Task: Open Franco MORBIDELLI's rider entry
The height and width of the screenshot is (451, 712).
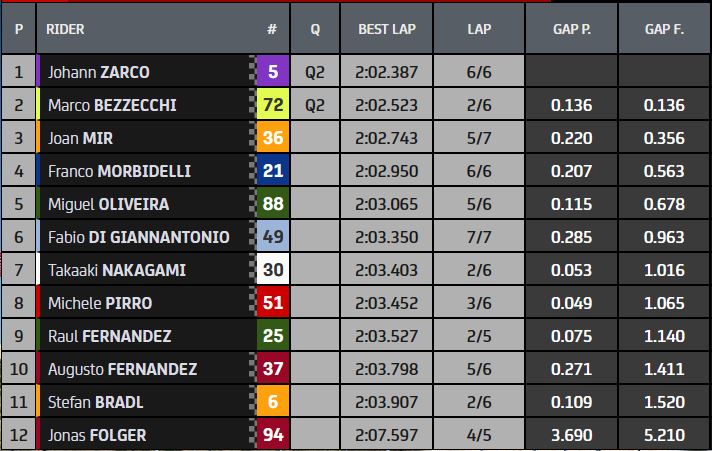Action: [x=119, y=171]
